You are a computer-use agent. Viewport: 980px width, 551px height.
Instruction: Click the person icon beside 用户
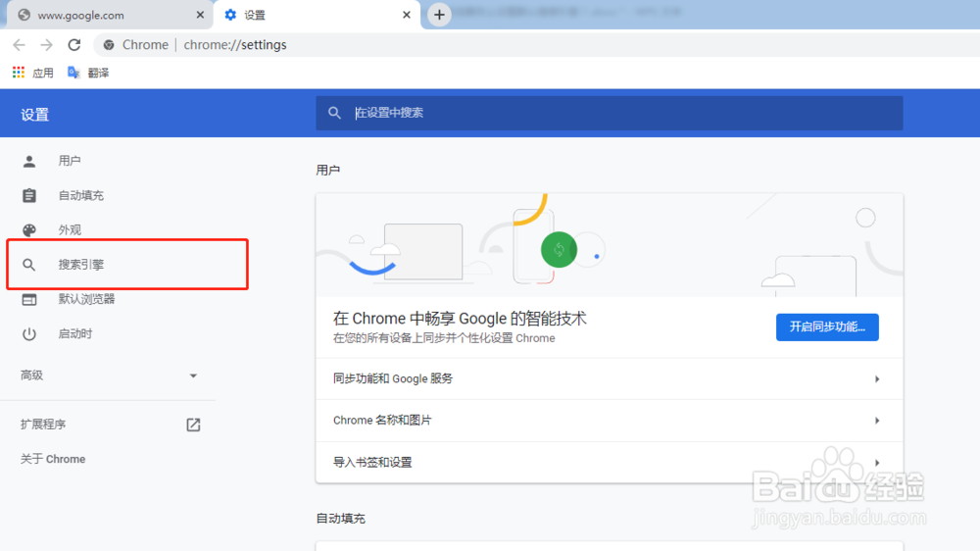pyautogui.click(x=28, y=162)
